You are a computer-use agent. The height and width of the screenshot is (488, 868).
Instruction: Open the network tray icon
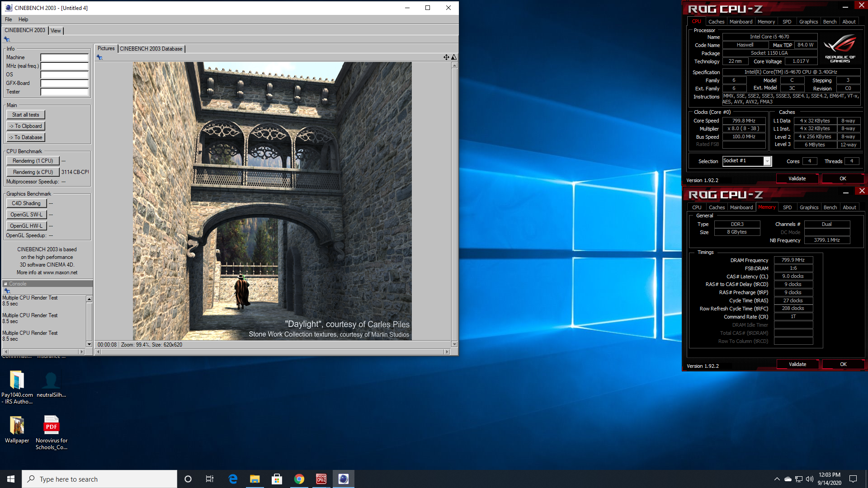tap(799, 479)
